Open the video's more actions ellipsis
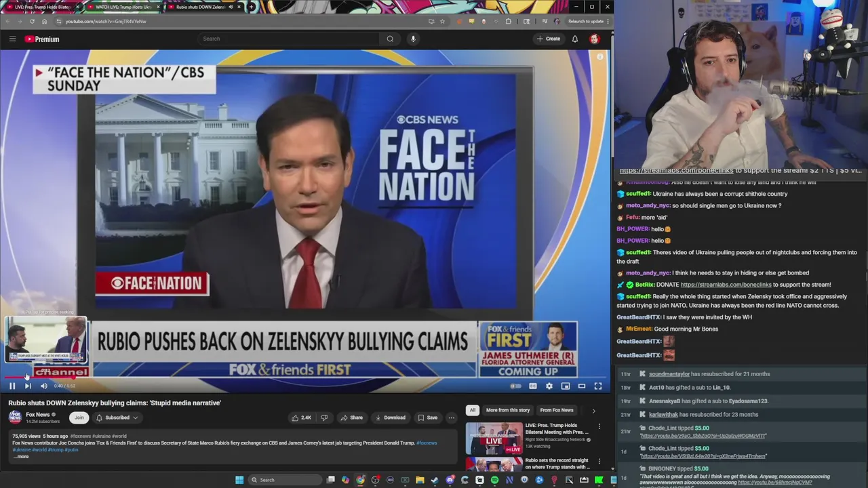Viewport: 868px width, 488px height. pyautogui.click(x=452, y=418)
